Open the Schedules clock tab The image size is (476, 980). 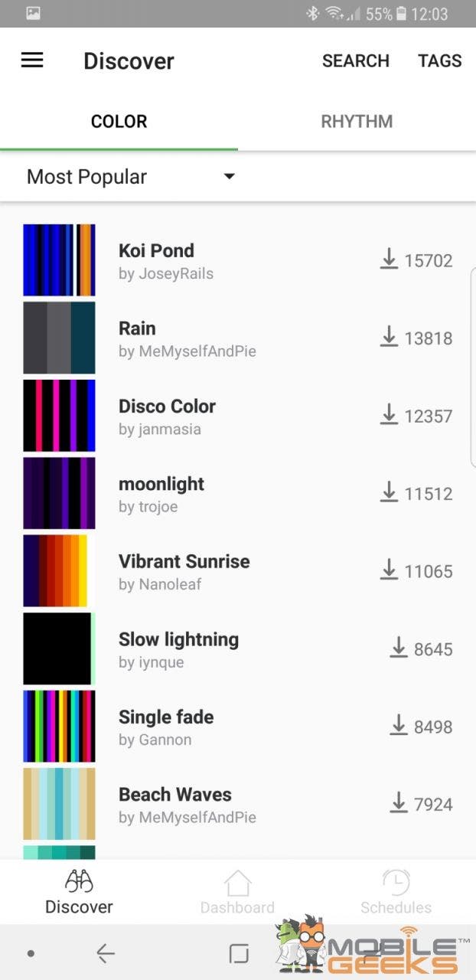[396, 892]
